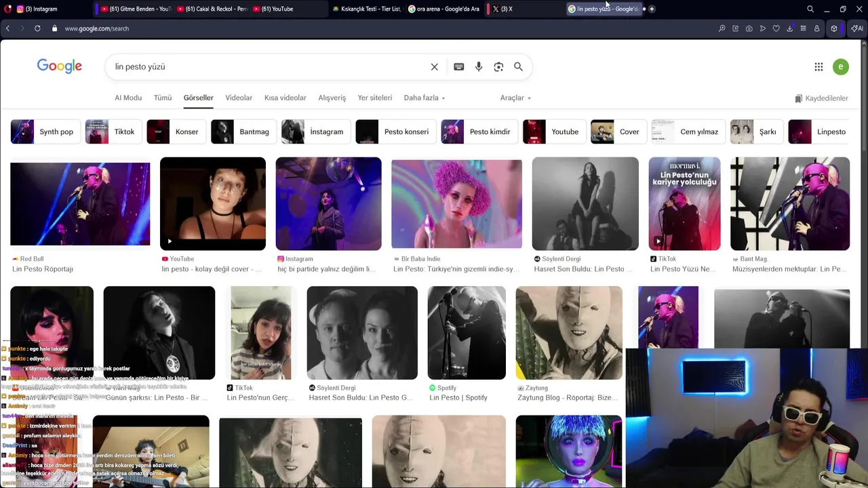This screenshot has width=868, height=488.
Task: Switch to Kıskançlık Testi tab
Action: (x=367, y=9)
